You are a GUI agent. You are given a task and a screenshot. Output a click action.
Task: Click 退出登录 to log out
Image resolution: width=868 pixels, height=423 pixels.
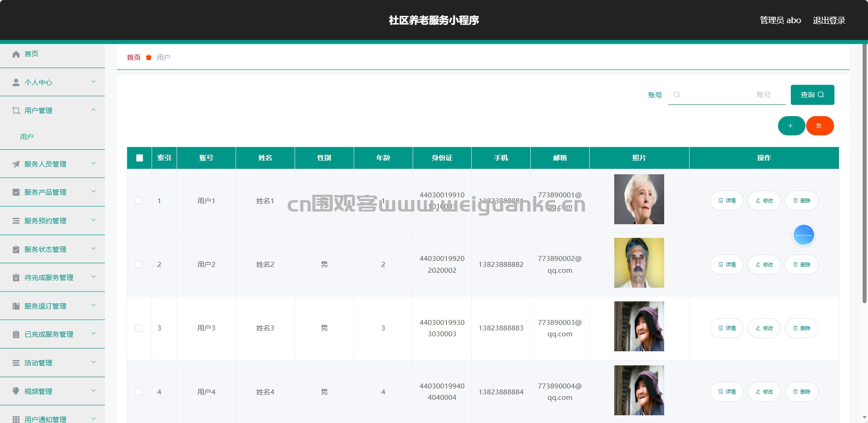click(x=829, y=20)
